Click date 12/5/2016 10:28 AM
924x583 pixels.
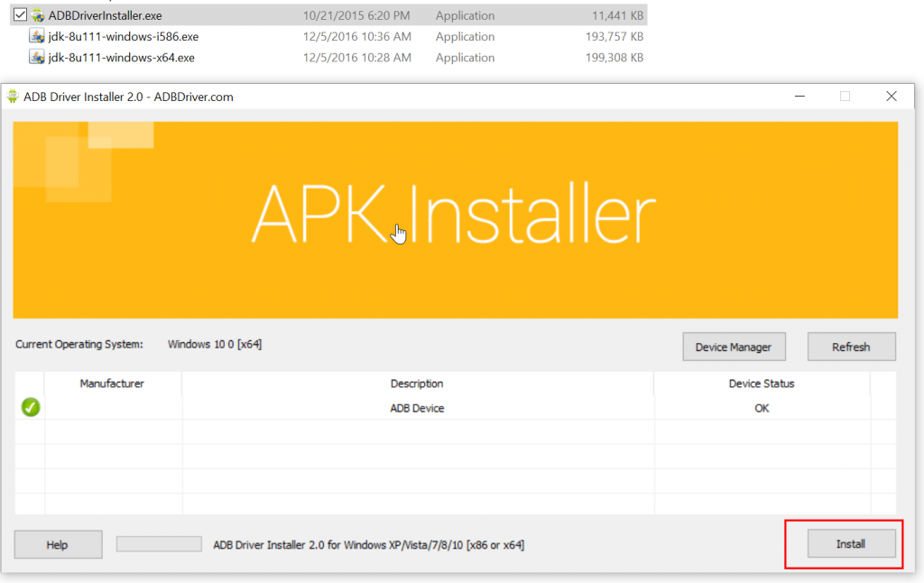pos(357,58)
